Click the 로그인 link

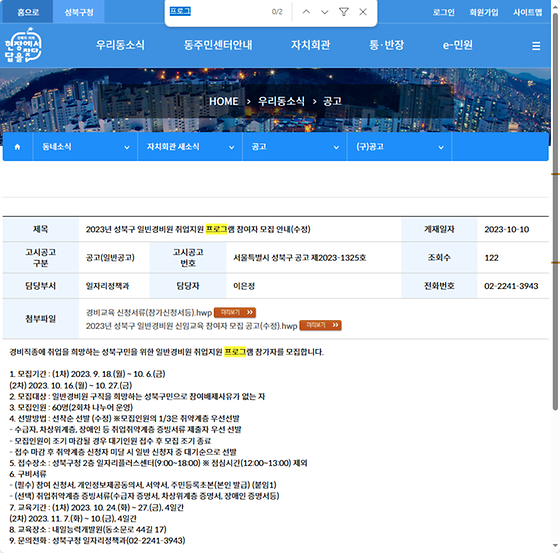444,12
